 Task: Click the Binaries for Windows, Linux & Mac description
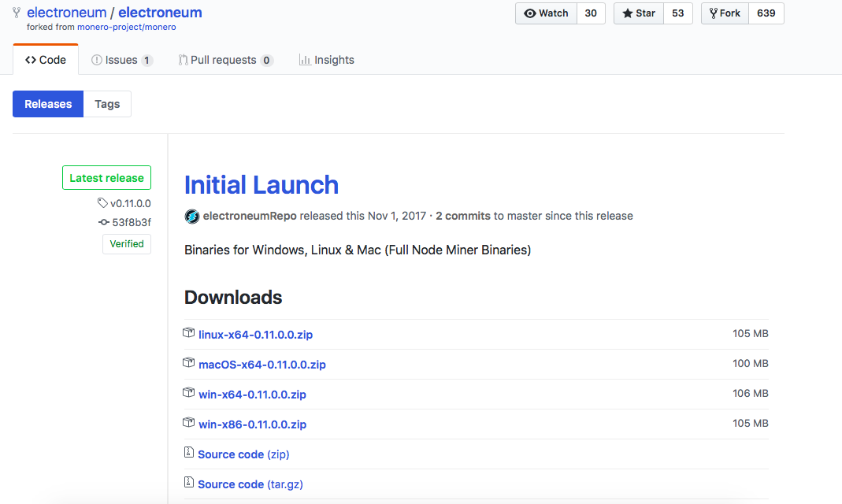tap(358, 250)
